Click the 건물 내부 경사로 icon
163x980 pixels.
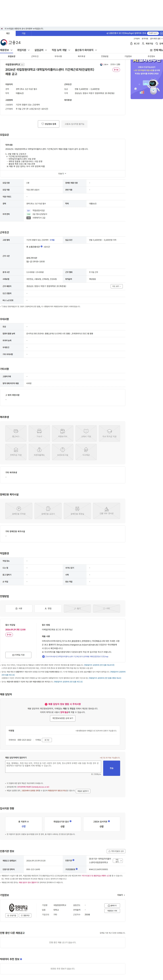107,511
